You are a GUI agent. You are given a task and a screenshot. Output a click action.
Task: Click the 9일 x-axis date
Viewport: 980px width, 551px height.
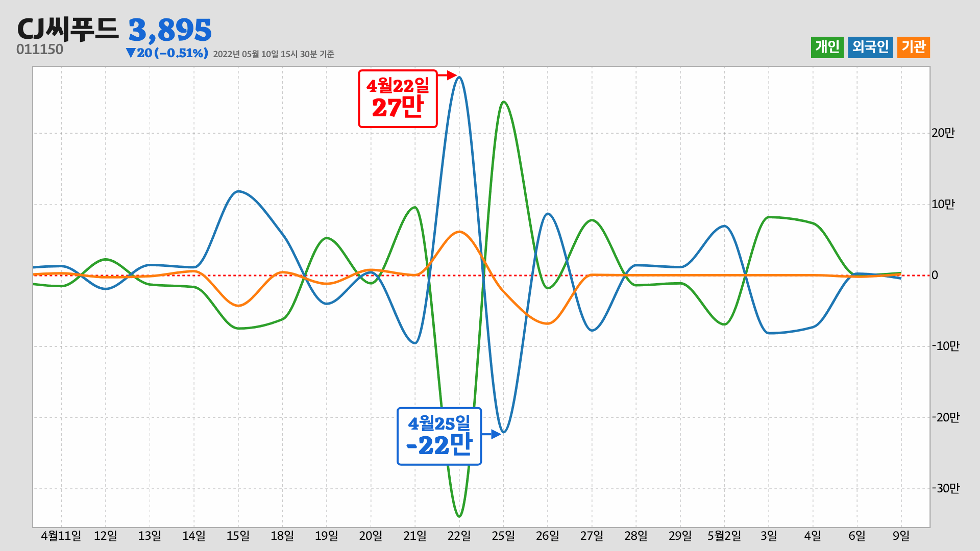click(901, 536)
